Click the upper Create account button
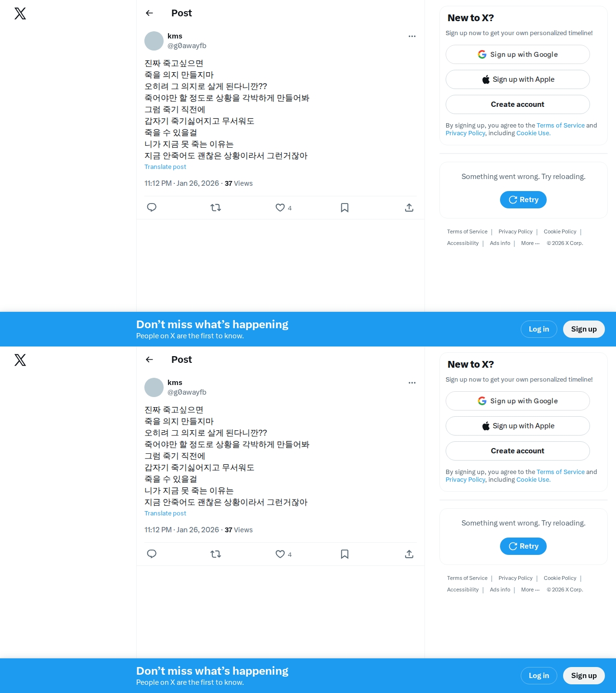The height and width of the screenshot is (693, 616). pos(518,104)
